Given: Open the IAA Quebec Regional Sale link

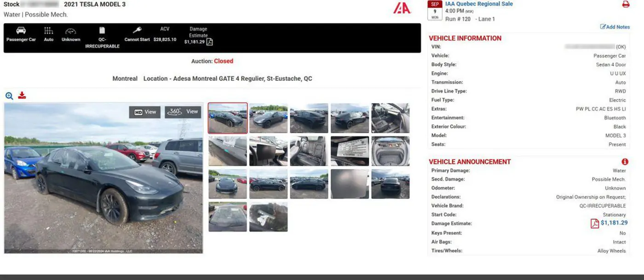Looking at the screenshot, I should 479,4.
